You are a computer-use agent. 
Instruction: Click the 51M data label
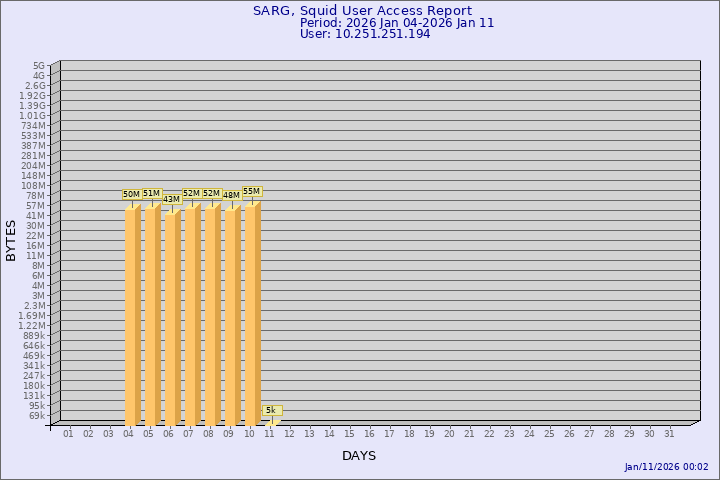[151, 193]
